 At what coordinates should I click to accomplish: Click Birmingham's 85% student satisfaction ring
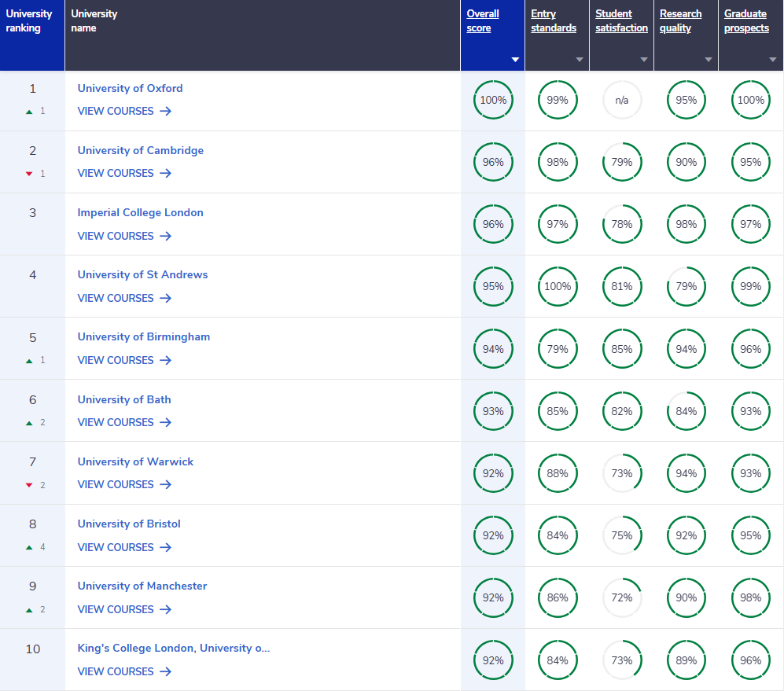pos(622,349)
